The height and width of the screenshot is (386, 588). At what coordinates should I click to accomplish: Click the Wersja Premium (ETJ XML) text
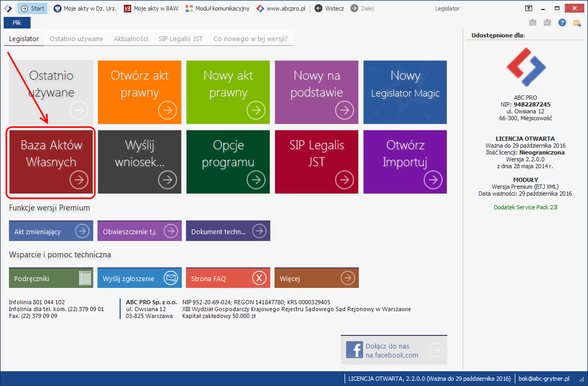click(x=525, y=187)
